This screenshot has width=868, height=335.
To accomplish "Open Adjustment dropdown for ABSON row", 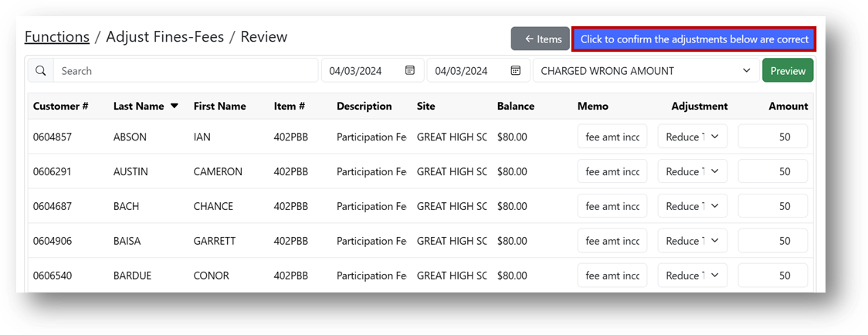I will (x=693, y=137).
